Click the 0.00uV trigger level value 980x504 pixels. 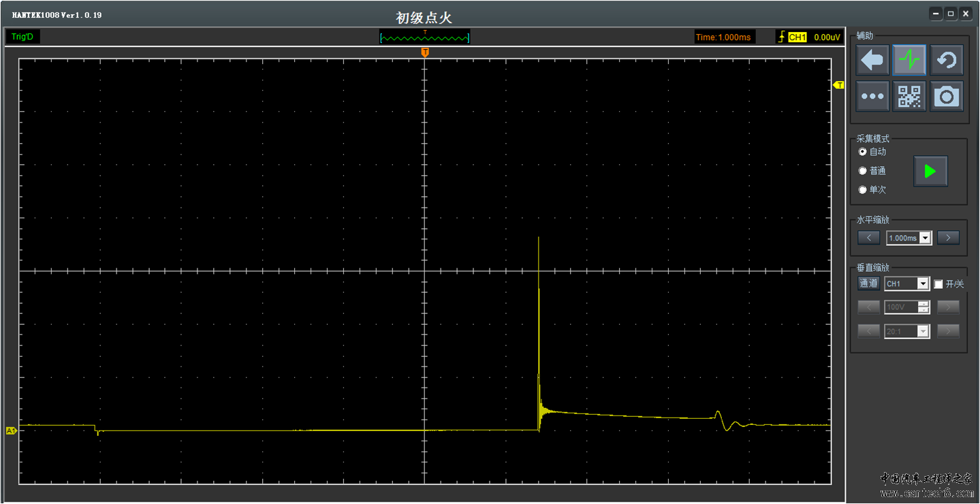(x=827, y=37)
